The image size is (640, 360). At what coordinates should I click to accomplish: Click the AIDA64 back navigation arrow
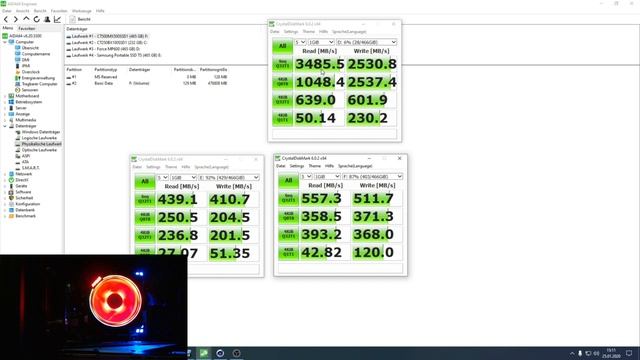pos(6,19)
